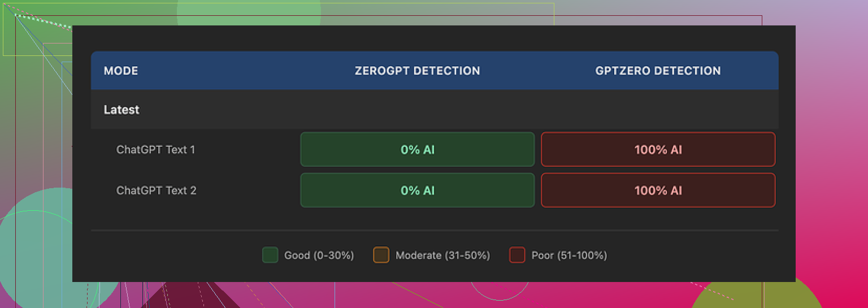Click GPTZero 100% AI result for Text 1
The height and width of the screenshot is (308, 868).
pos(658,150)
